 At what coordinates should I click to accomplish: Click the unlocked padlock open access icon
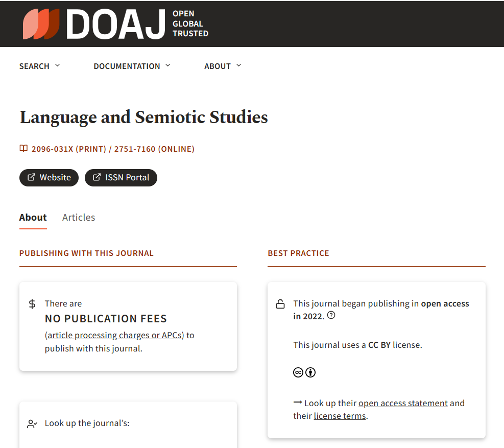point(280,304)
